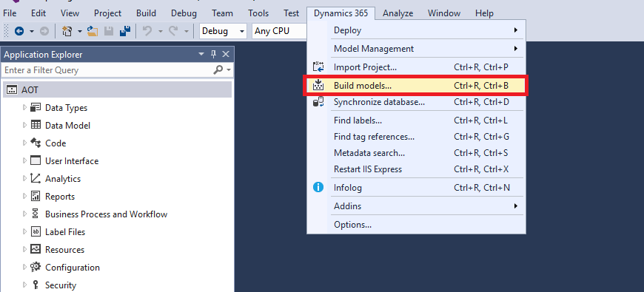Expand the Analytics tree node

coord(24,178)
